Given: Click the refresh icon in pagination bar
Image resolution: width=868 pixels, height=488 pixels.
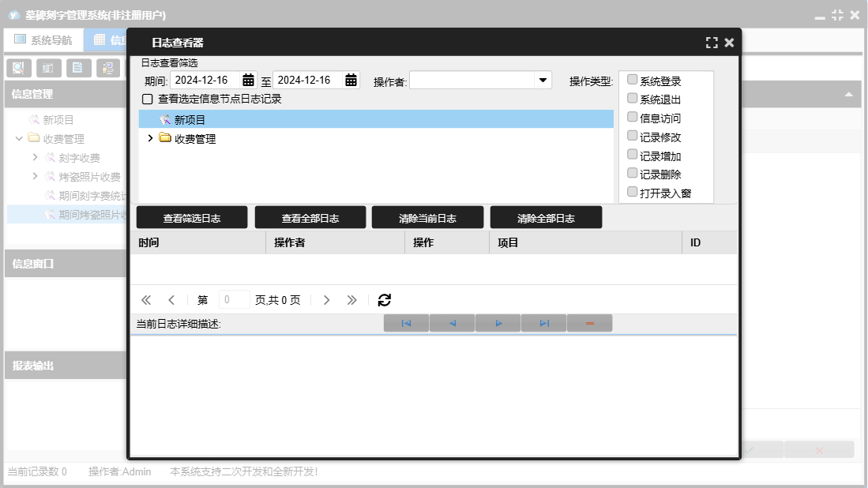Looking at the screenshot, I should (385, 300).
